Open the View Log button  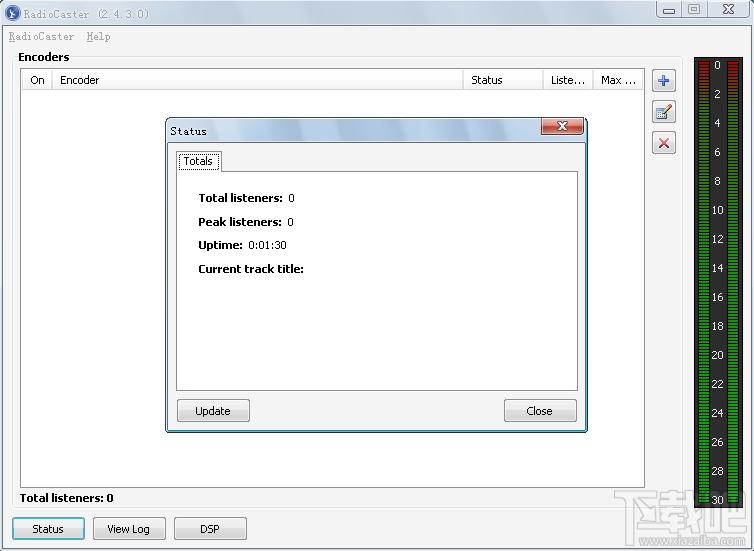129,529
